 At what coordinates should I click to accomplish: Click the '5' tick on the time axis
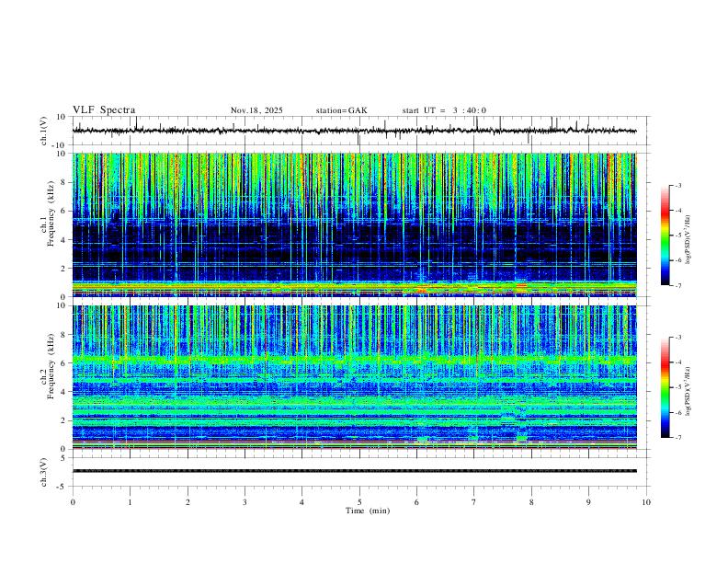click(x=359, y=502)
